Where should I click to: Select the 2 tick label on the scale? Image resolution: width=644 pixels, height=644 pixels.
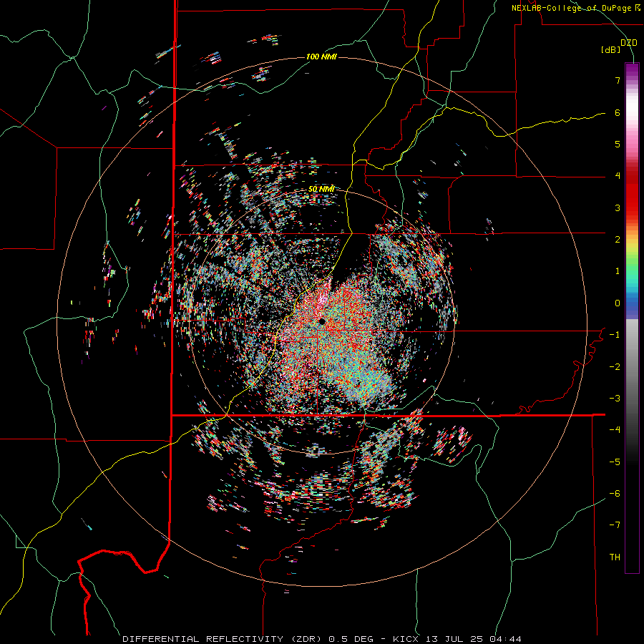click(618, 240)
